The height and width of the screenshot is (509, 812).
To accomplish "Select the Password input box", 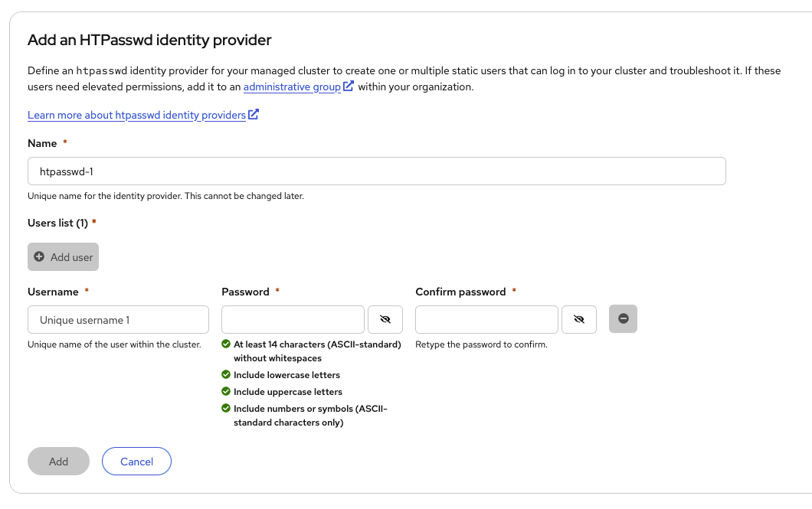I will [x=293, y=319].
